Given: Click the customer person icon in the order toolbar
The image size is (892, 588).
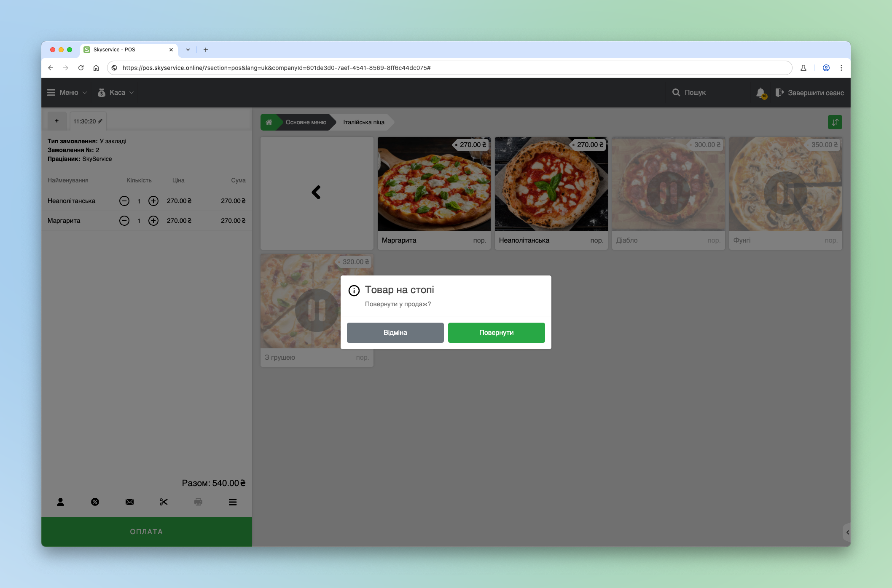Looking at the screenshot, I should point(60,502).
